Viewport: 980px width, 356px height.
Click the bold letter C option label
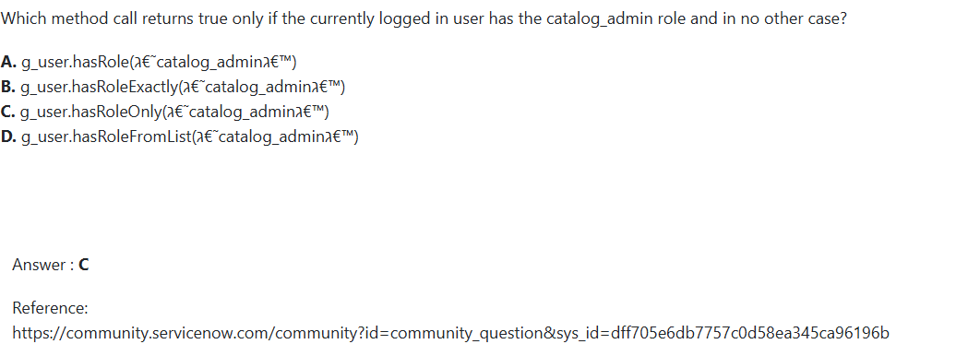[x=8, y=112]
